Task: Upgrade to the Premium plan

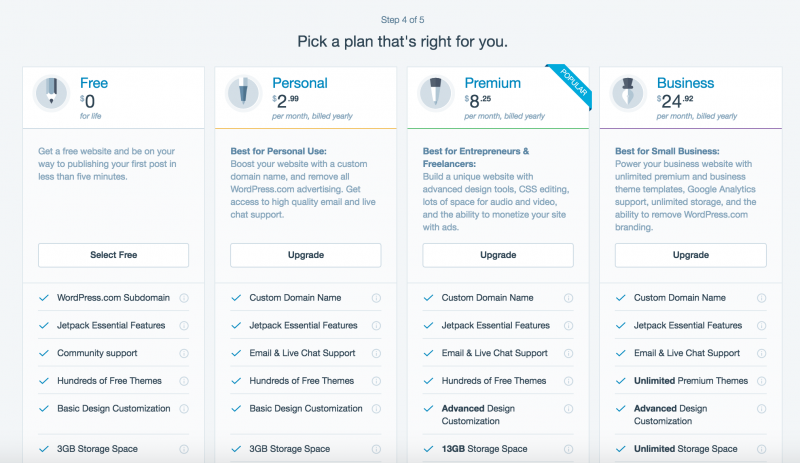Action: point(498,255)
